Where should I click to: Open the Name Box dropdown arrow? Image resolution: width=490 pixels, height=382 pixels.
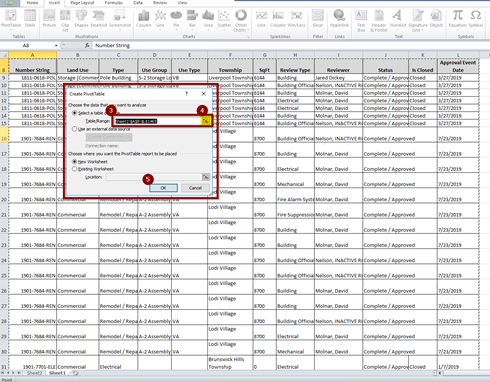56,45
